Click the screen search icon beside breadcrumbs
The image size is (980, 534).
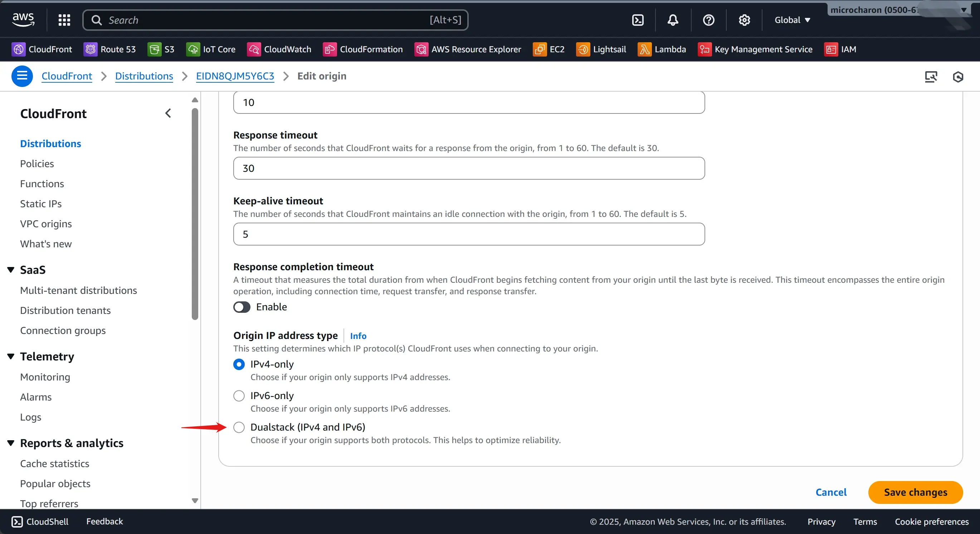point(931,77)
